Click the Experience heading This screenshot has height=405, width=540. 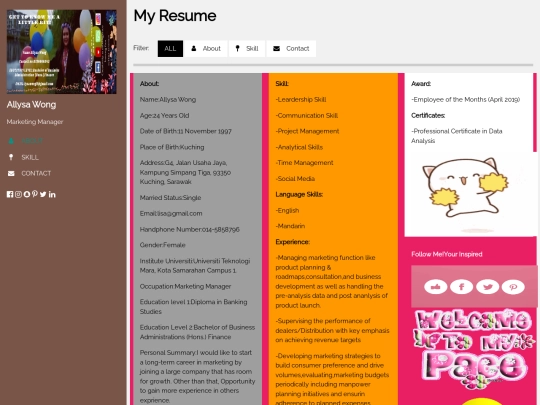pos(292,242)
